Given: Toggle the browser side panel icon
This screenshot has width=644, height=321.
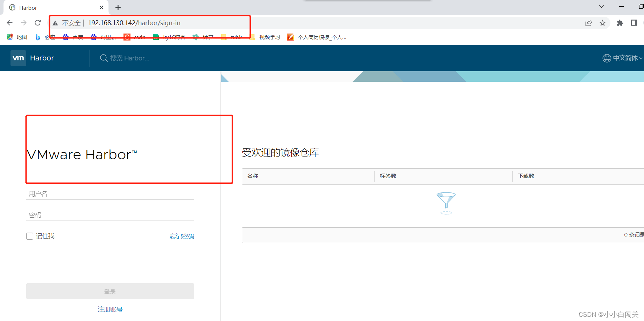Looking at the screenshot, I should point(634,23).
